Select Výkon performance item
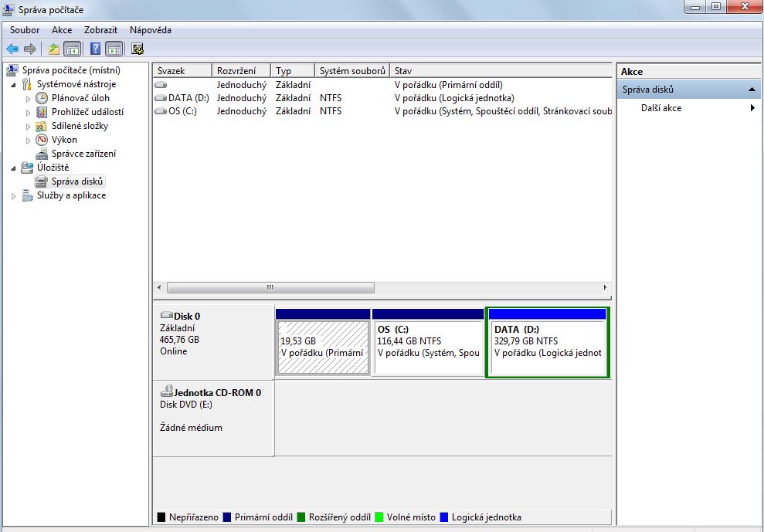 point(64,140)
